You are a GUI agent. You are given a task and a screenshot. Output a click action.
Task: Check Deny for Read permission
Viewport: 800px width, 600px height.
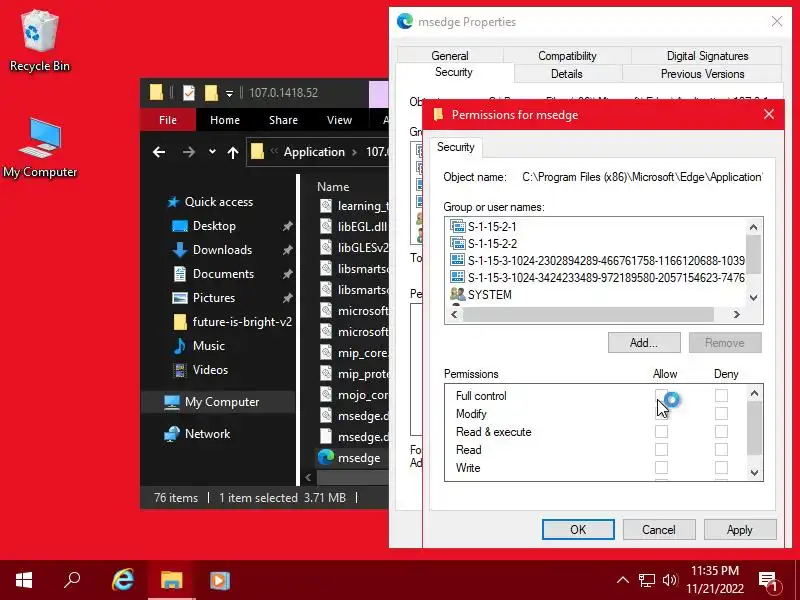[721, 449]
